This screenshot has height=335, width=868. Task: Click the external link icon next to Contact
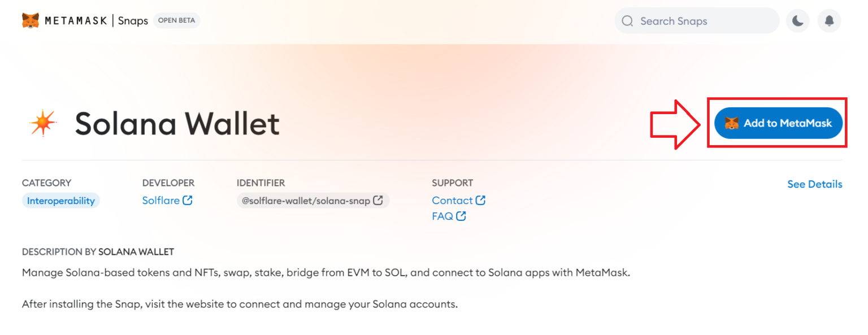(x=481, y=200)
